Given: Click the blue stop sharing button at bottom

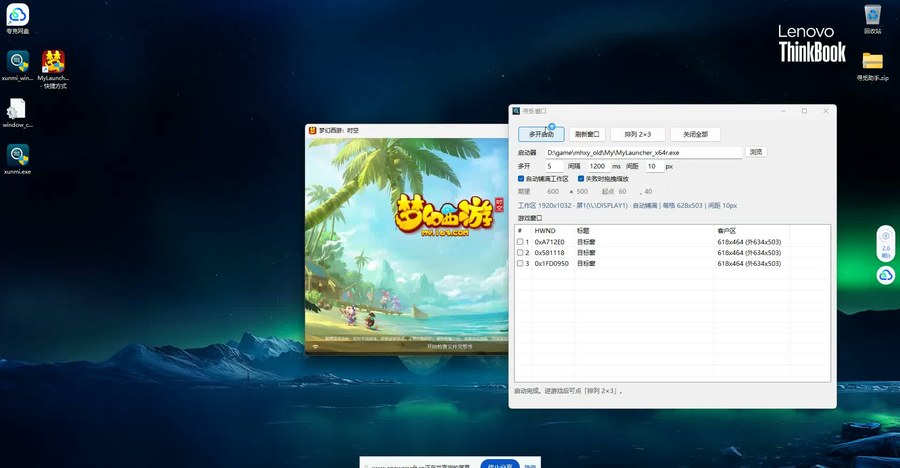Looking at the screenshot, I should (500, 464).
